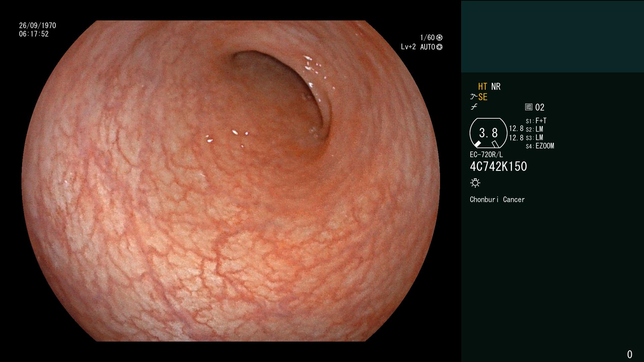
Task: Click the 1/60 shutter value
Action: pos(427,38)
